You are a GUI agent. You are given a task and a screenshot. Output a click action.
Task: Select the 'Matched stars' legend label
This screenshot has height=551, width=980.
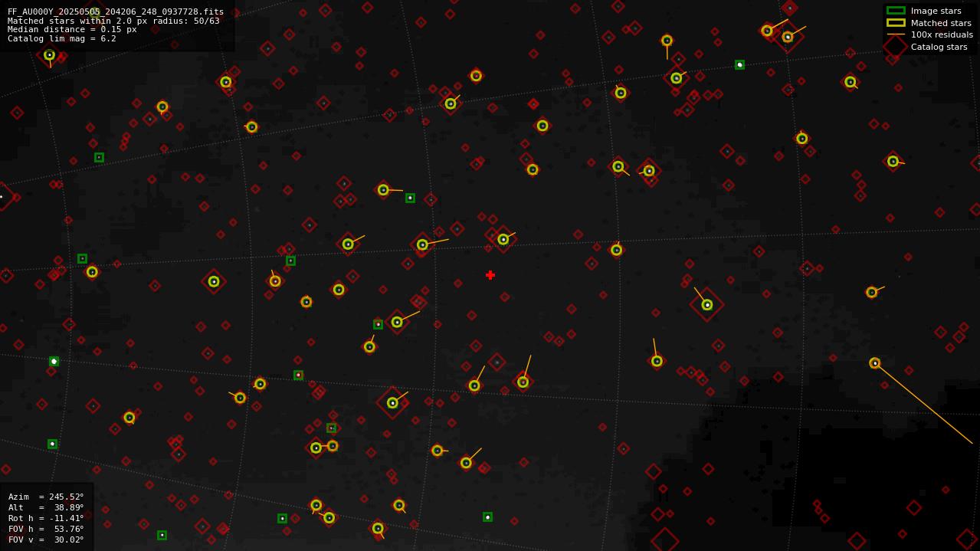(x=941, y=23)
